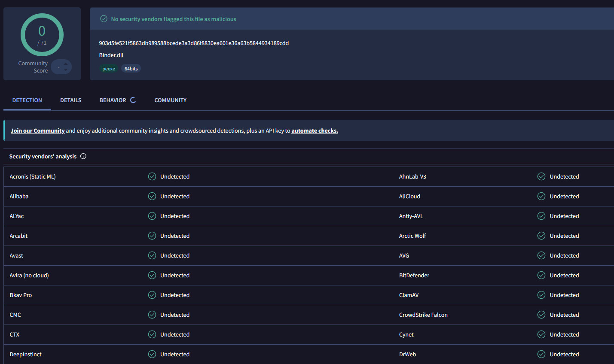614x364 pixels.
Task: Click the DrWeb vendor name
Action: (407, 354)
